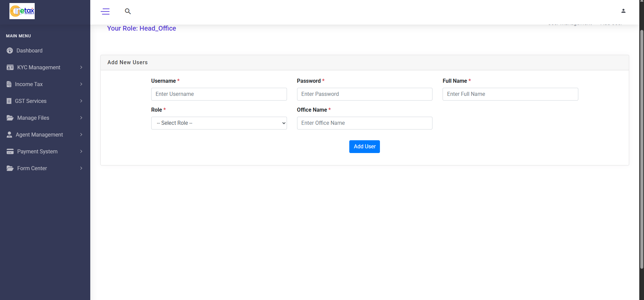Toggle the hamburger sidebar menu icon
Image resolution: width=644 pixels, height=300 pixels.
coord(105,11)
